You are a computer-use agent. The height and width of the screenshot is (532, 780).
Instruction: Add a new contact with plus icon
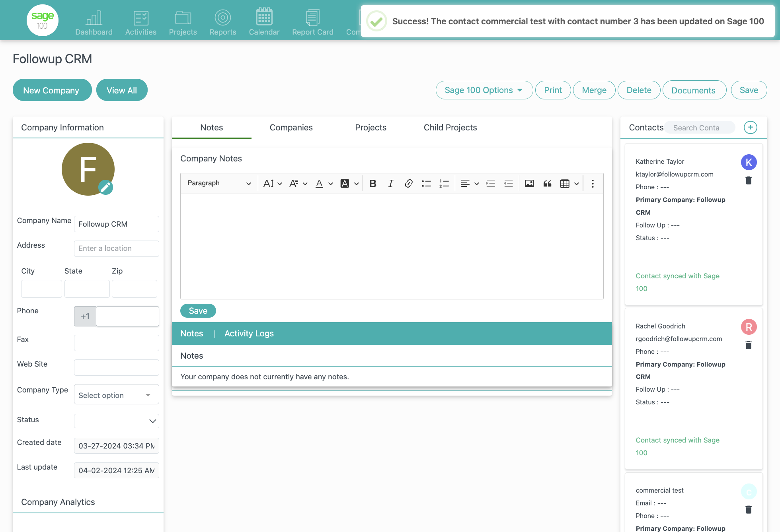(x=751, y=127)
